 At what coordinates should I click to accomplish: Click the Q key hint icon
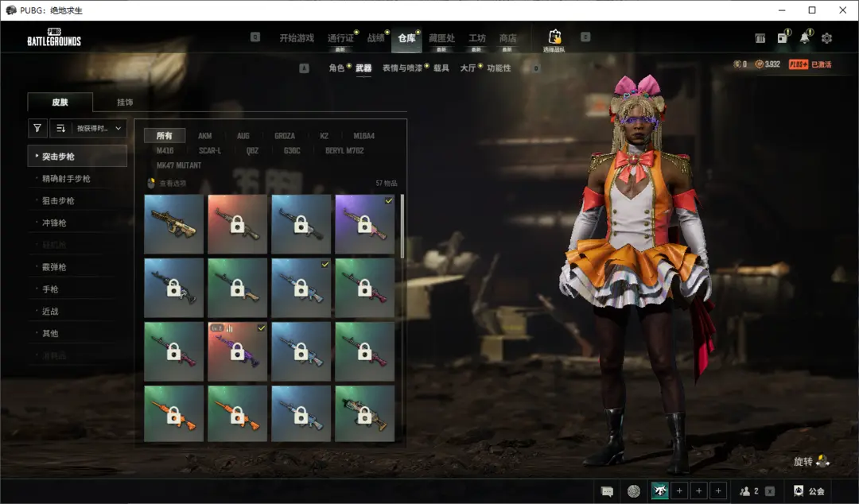click(255, 37)
